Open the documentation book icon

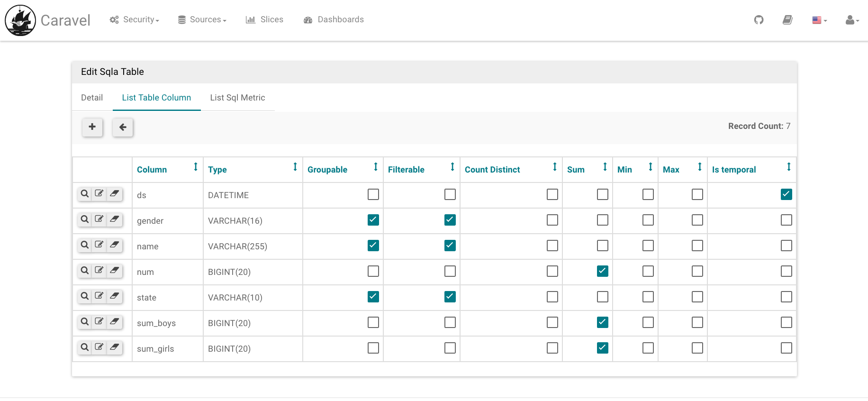coord(787,20)
